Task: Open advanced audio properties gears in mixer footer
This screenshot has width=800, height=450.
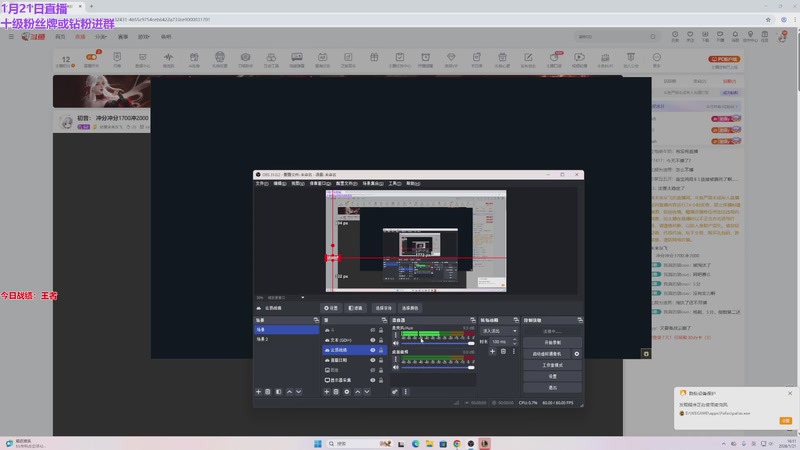Action: pyautogui.click(x=395, y=392)
